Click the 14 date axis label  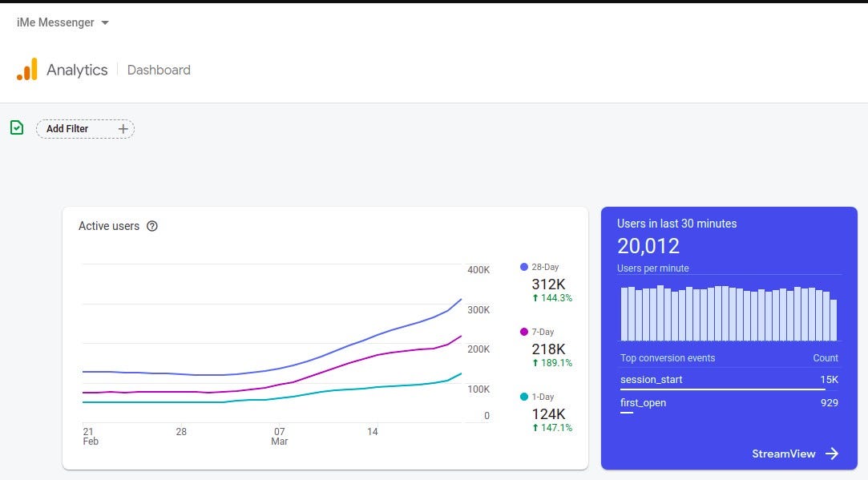coord(373,432)
